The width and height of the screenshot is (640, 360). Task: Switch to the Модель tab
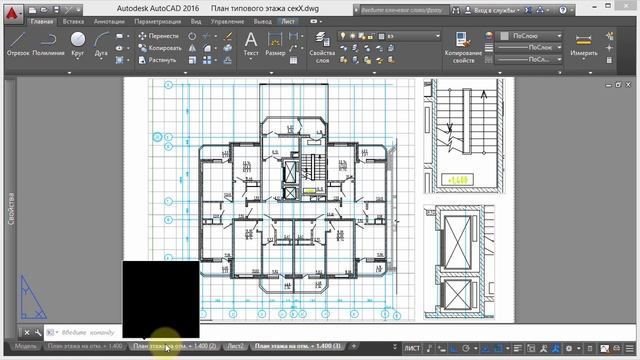25,346
